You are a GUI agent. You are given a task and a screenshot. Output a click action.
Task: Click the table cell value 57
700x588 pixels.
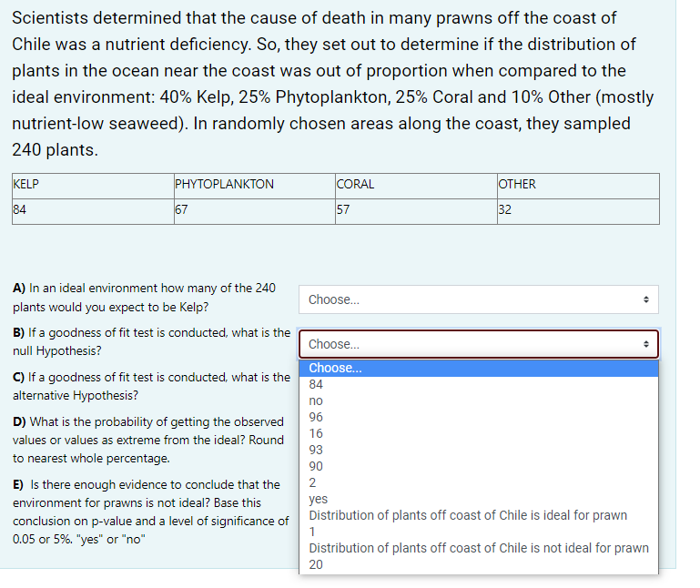(x=416, y=212)
